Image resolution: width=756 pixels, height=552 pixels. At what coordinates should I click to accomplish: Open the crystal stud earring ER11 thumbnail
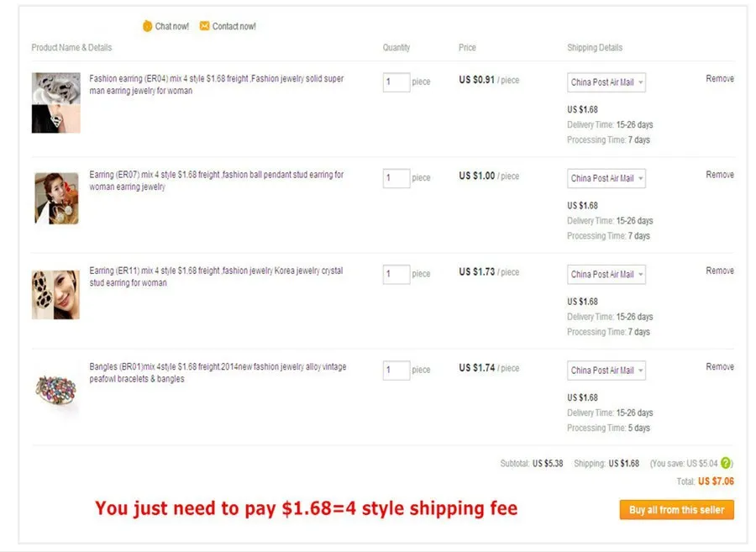tap(56, 295)
